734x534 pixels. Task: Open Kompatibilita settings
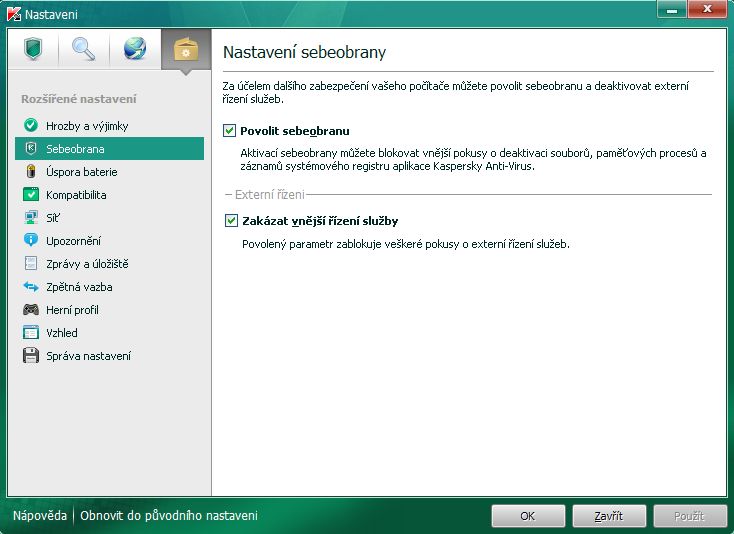[110, 194]
